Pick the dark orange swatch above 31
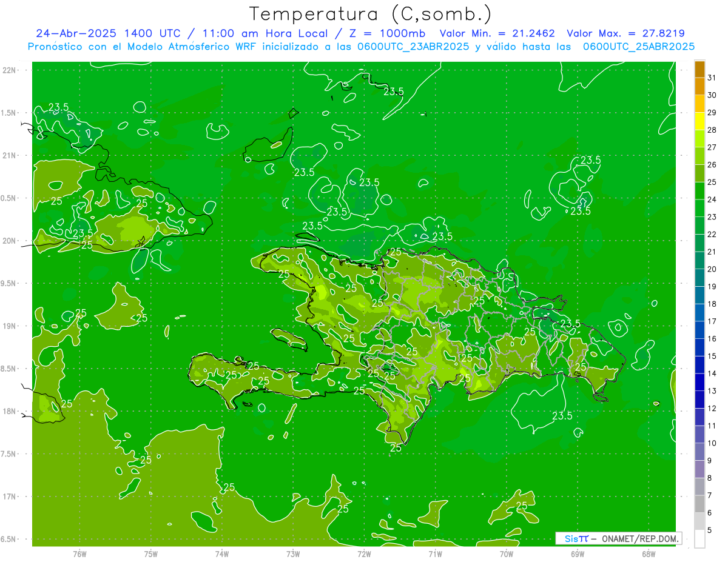Image resolution: width=728 pixels, height=562 pixels. tap(699, 69)
